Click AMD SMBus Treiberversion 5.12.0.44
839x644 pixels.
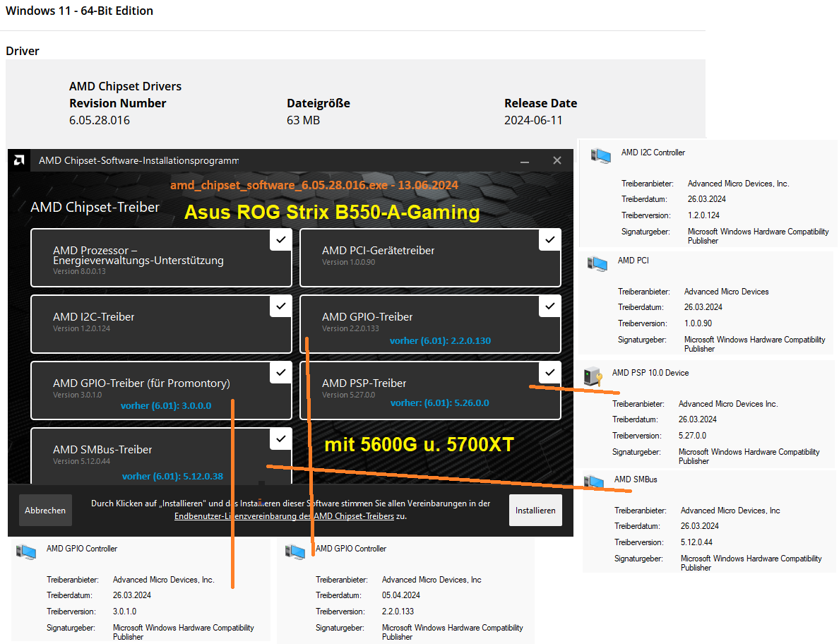(696, 542)
